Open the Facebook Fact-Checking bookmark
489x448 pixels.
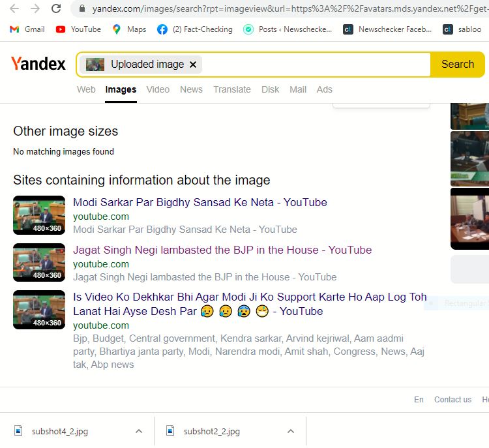click(x=194, y=29)
